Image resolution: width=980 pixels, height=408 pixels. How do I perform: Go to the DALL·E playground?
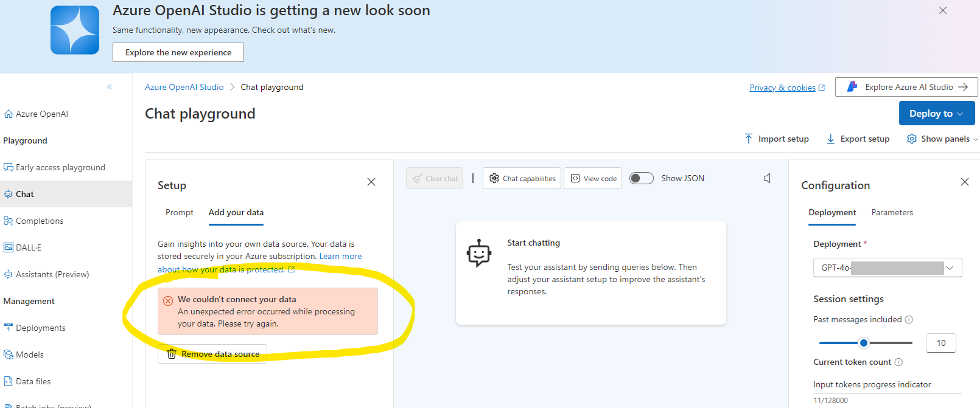pos(29,247)
